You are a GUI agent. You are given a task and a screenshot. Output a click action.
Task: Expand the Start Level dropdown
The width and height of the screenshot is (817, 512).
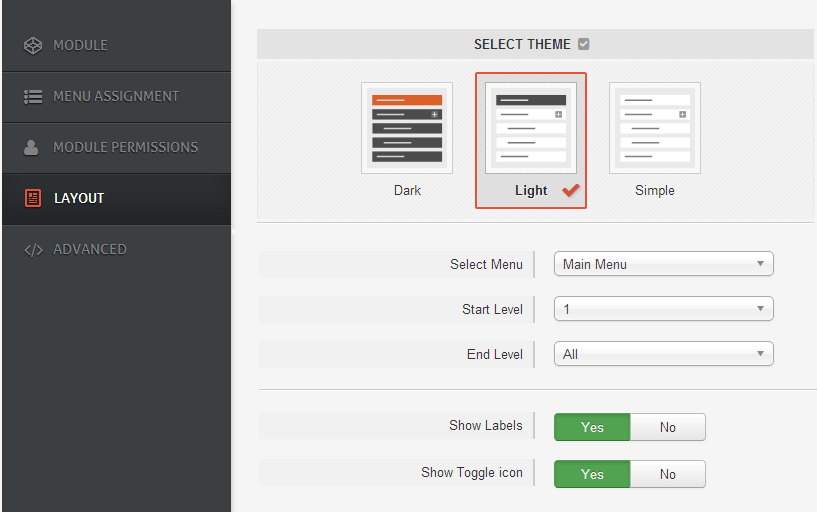[663, 309]
